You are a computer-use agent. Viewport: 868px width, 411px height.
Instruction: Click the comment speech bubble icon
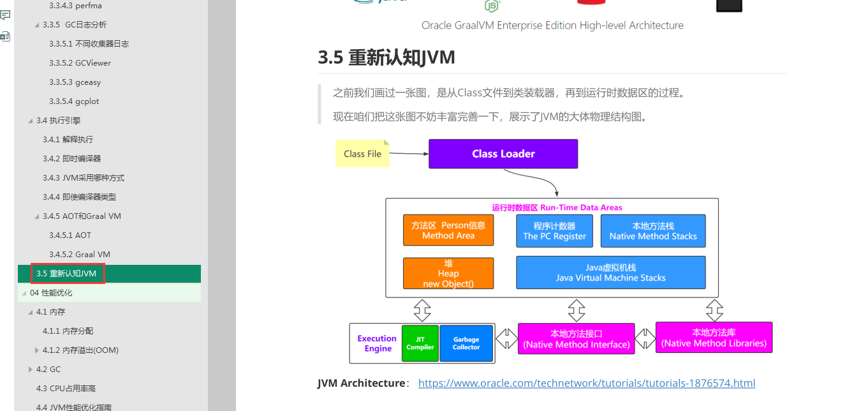pos(7,14)
